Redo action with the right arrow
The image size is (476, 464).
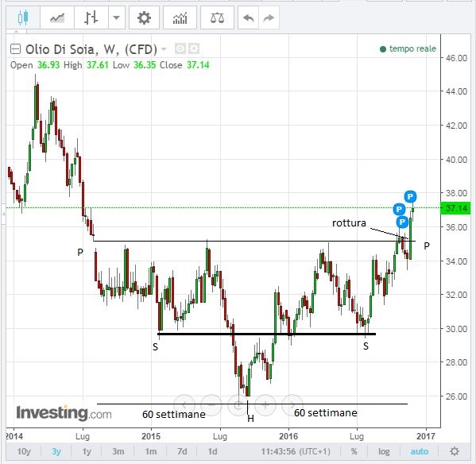tap(269, 18)
